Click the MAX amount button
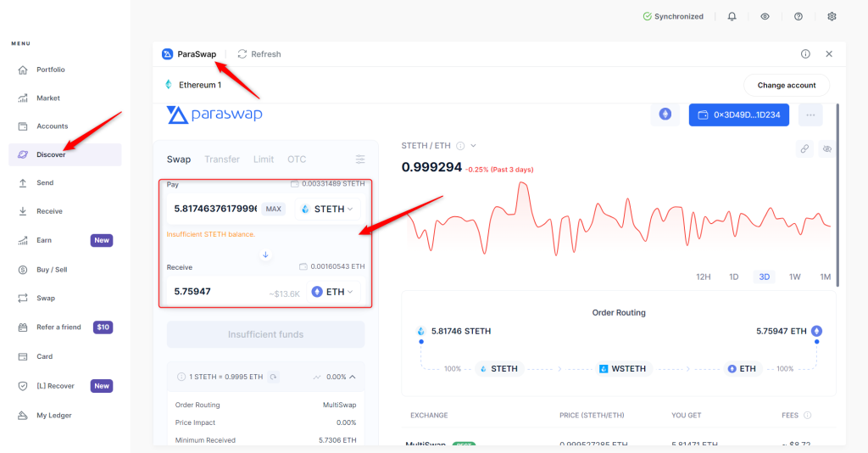868x453 pixels. click(x=273, y=209)
